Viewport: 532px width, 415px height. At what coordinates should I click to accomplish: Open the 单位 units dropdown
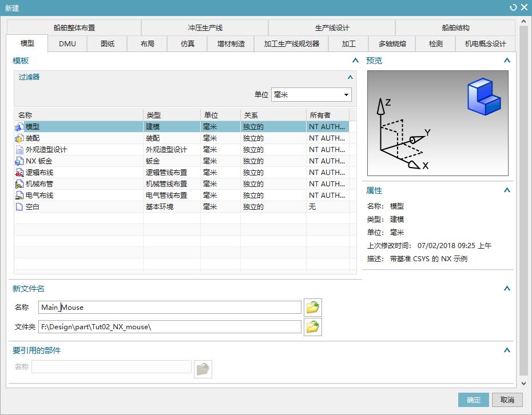346,94
